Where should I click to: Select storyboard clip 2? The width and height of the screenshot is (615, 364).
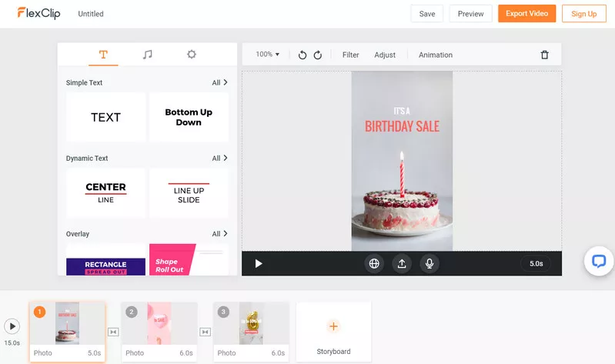[x=159, y=332]
